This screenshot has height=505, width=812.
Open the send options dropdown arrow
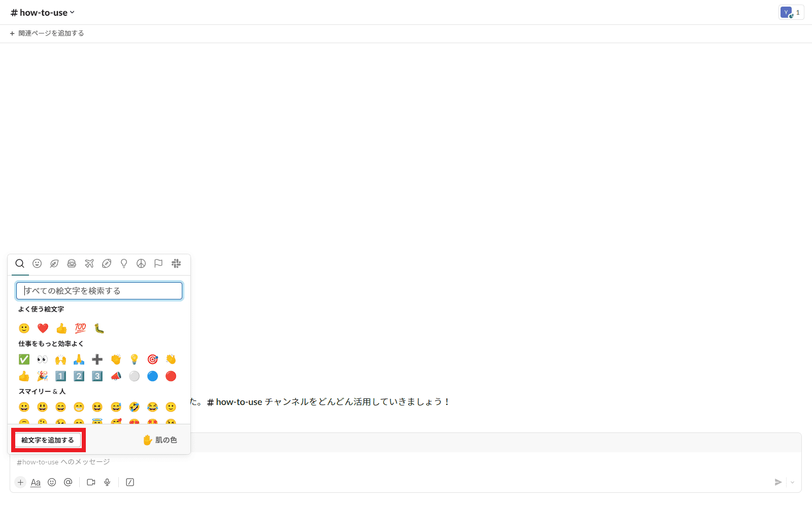(x=792, y=482)
